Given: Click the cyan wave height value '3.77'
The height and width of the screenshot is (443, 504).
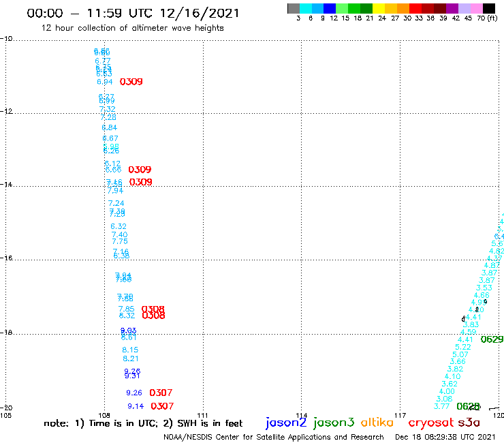Looking at the screenshot, I should coord(441,406).
